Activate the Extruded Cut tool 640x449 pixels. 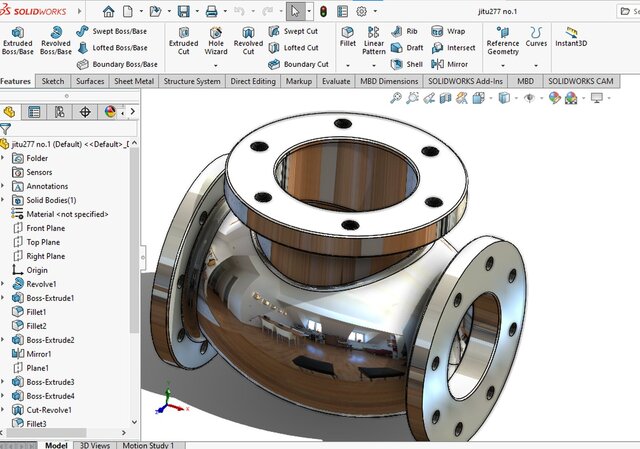(184, 41)
